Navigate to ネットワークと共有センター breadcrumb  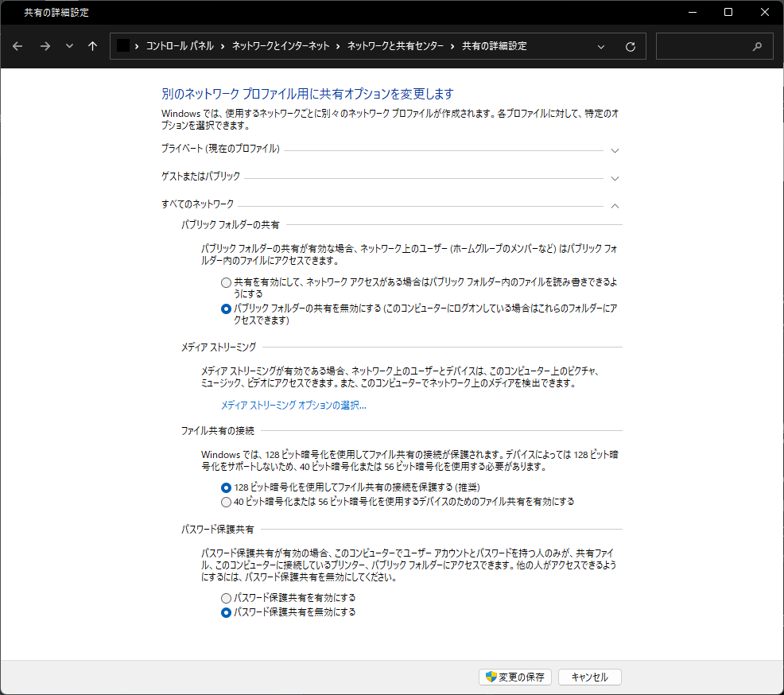click(x=394, y=46)
